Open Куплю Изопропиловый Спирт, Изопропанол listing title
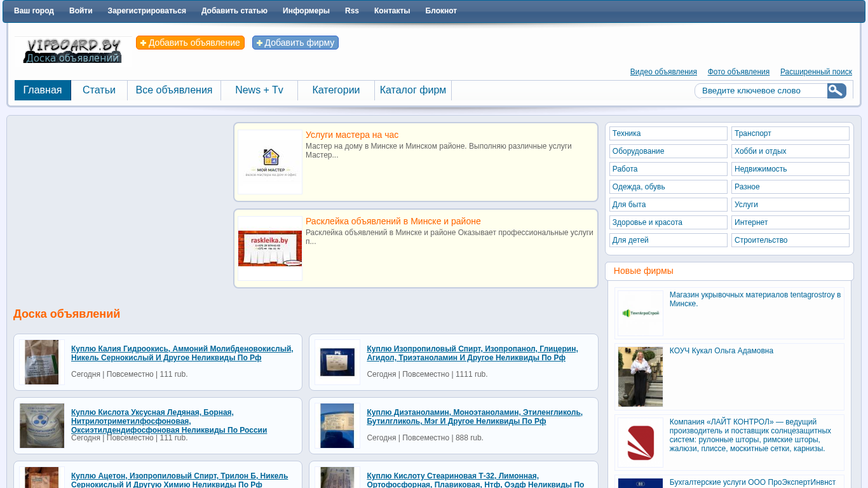Screen dimensions: 868x488 click(x=472, y=353)
